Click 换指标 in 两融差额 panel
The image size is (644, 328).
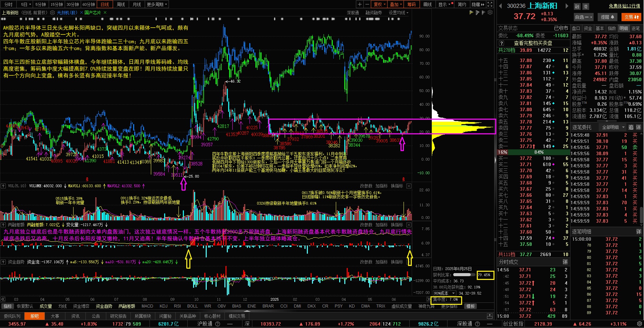[x=397, y=225]
